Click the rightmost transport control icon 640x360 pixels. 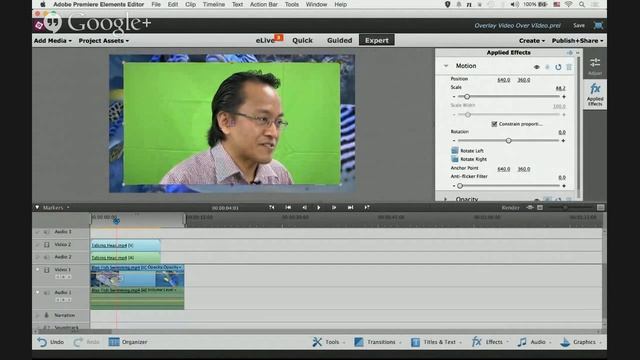click(367, 207)
